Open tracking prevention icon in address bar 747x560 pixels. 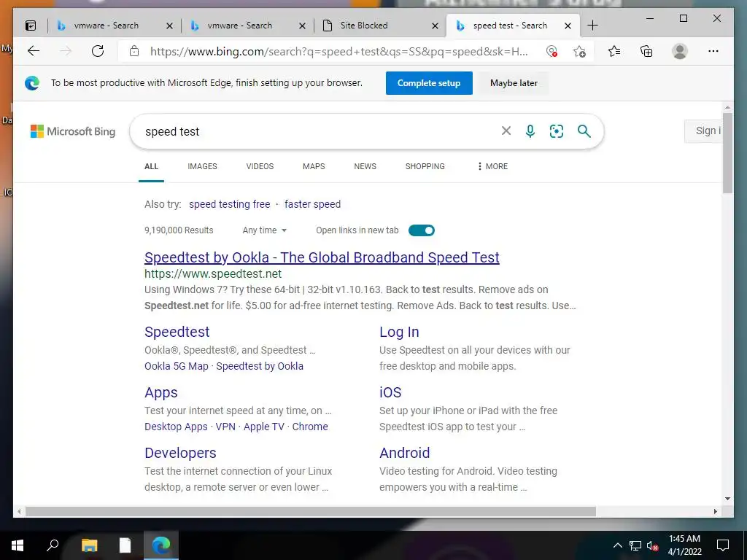click(551, 52)
